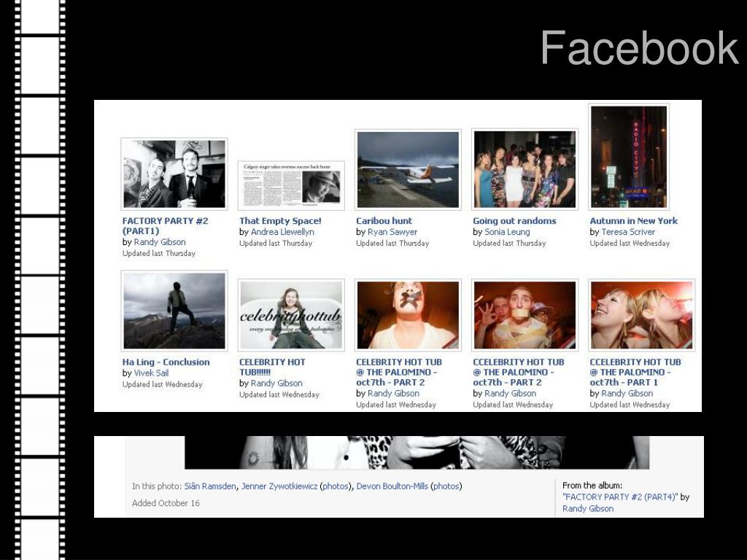
Task: Open photos link after Devon Boulton-Mills
Action: [446, 486]
